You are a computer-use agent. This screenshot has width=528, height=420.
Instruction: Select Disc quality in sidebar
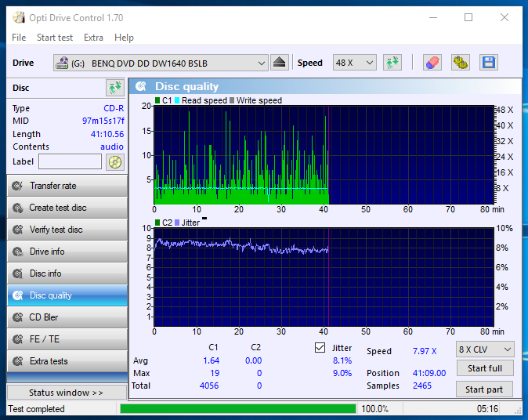(67, 295)
